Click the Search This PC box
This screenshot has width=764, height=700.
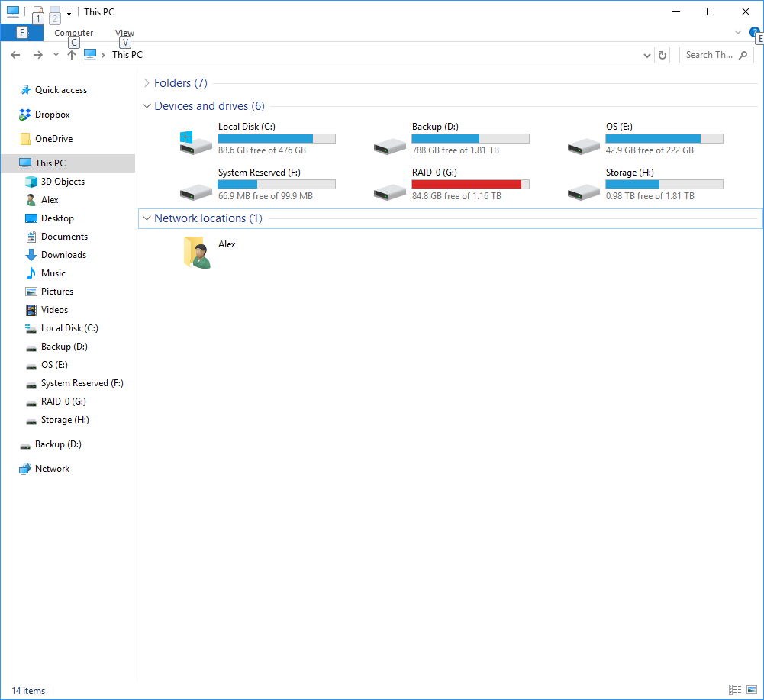click(710, 55)
